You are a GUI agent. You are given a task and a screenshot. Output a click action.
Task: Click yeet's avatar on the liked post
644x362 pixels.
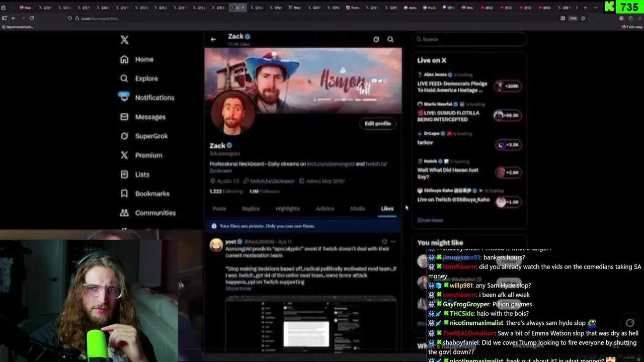pos(216,245)
